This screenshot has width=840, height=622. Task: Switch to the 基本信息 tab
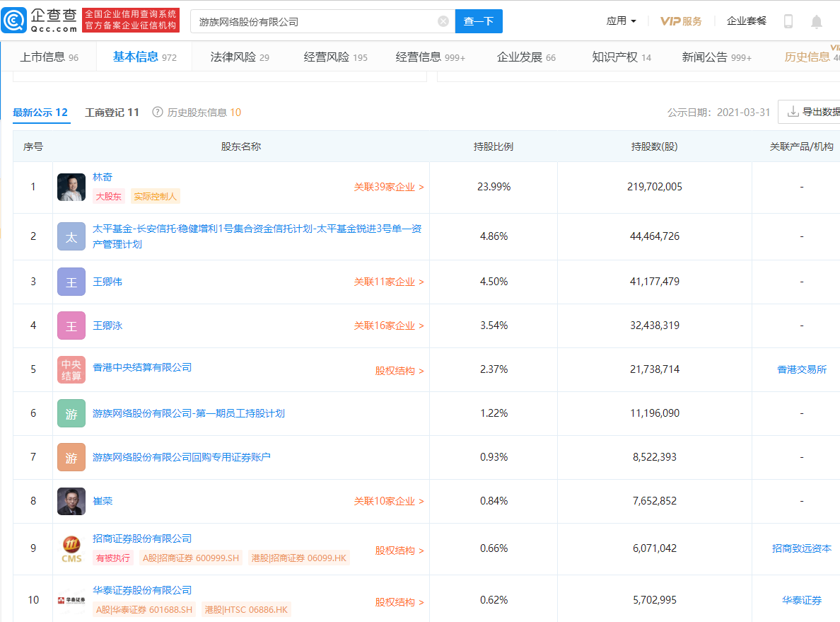(x=144, y=57)
